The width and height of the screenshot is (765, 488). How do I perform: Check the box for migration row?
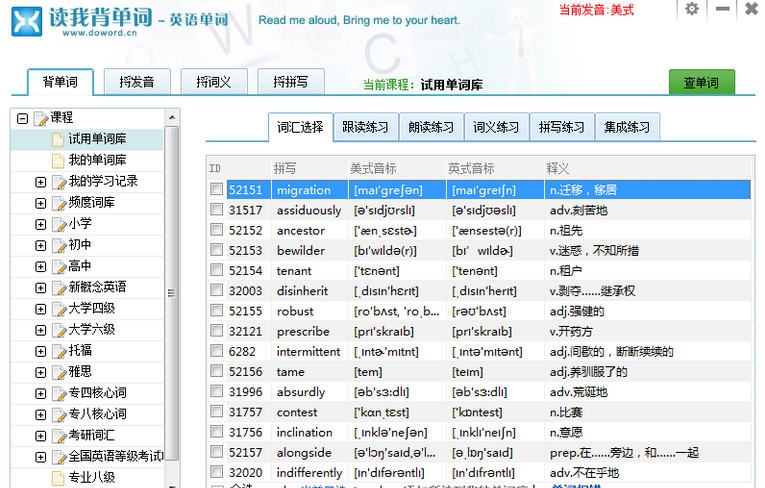pos(216,189)
